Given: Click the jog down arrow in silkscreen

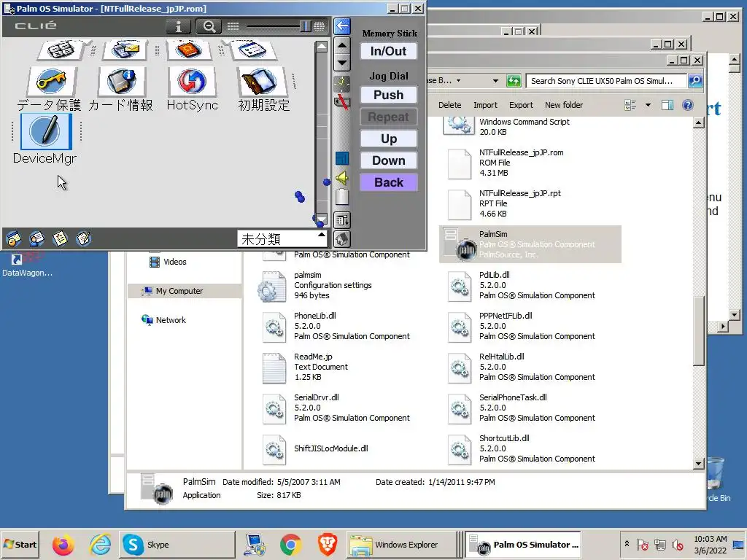Looking at the screenshot, I should [x=342, y=63].
